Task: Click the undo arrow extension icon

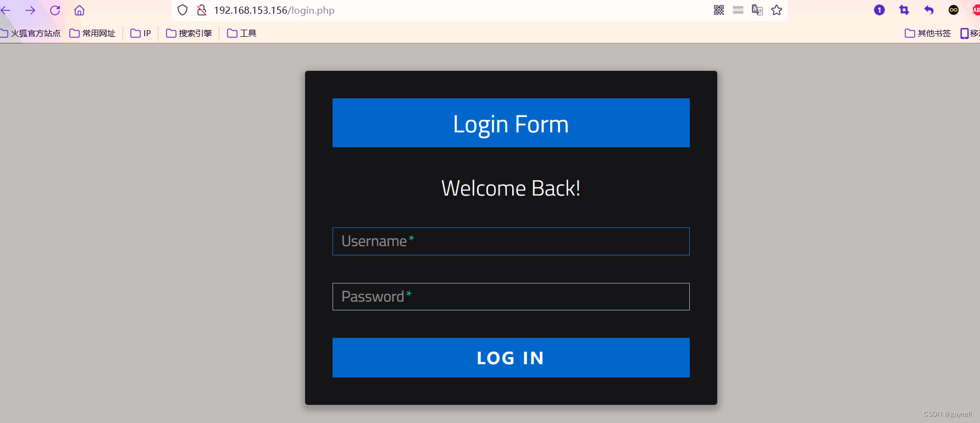Action: (x=929, y=10)
